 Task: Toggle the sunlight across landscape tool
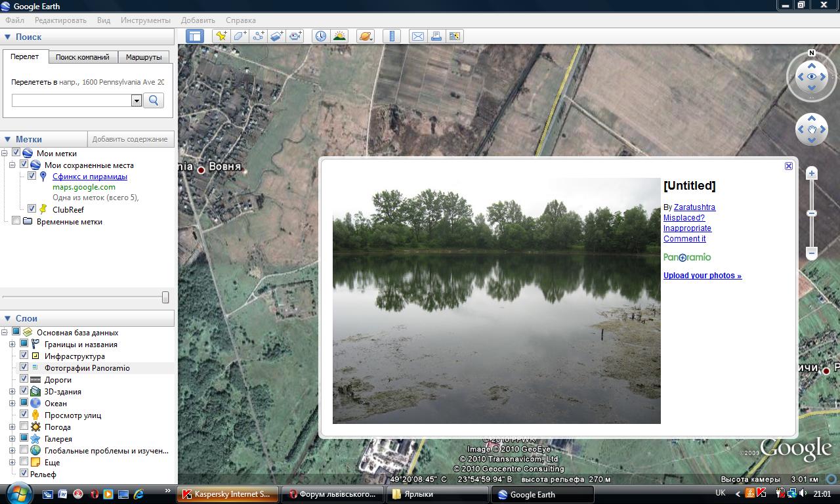point(339,36)
